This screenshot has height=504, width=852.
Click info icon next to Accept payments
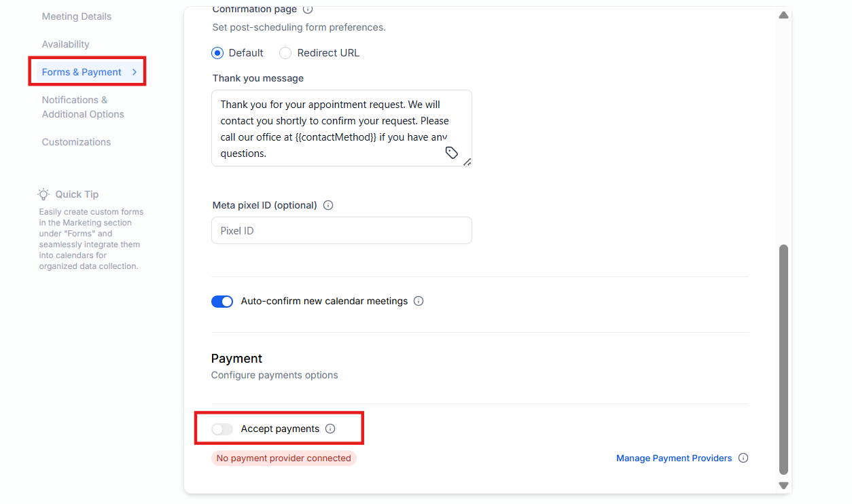coord(330,429)
